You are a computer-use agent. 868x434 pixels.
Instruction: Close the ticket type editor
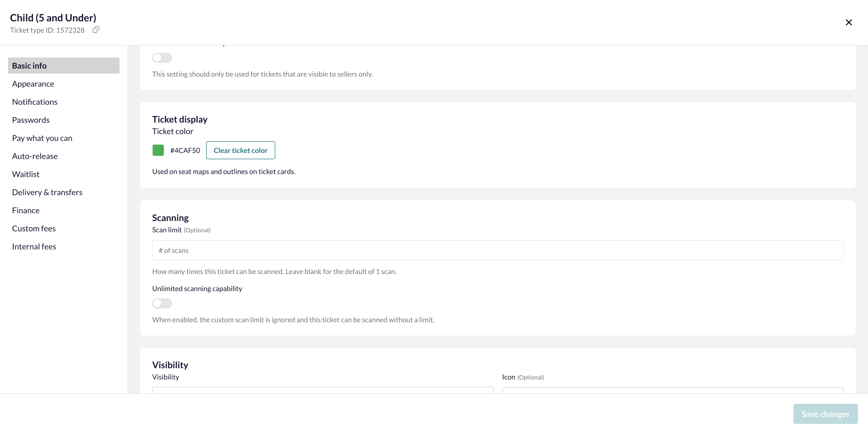click(848, 23)
